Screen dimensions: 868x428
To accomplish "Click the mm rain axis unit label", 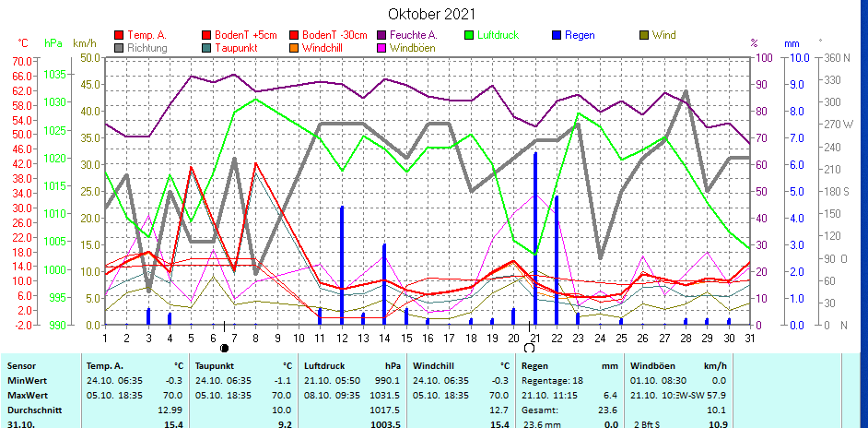I will (792, 42).
